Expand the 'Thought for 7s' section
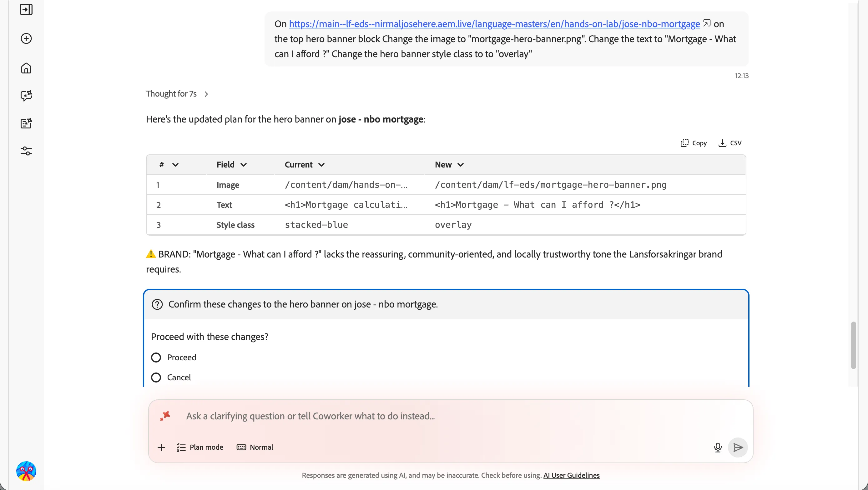The image size is (868, 490). pyautogui.click(x=177, y=94)
